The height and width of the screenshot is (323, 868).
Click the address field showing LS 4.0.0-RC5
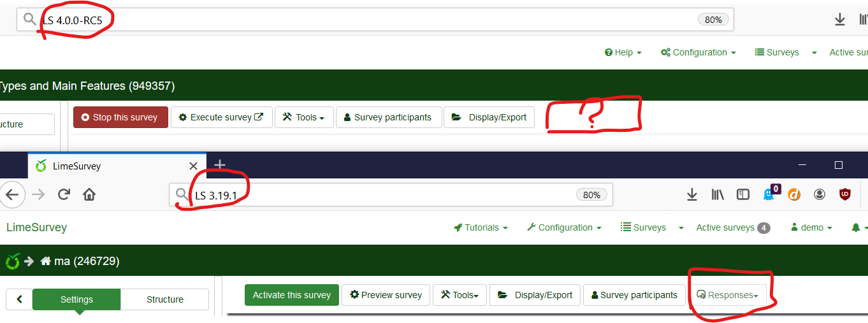375,19
